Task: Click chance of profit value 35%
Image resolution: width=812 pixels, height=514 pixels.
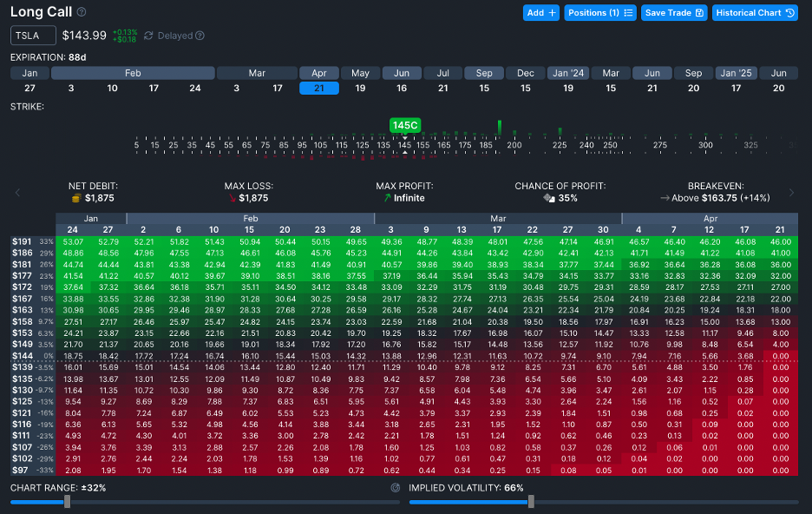Action: point(567,198)
